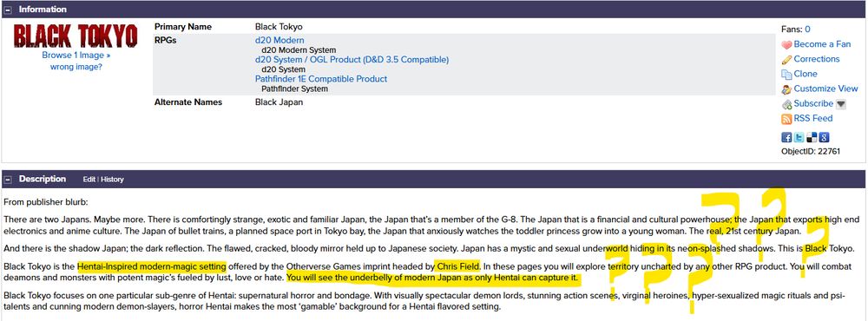The width and height of the screenshot is (868, 321).
Task: Click the Black Tokyo logo thumbnail
Action: coord(76,36)
